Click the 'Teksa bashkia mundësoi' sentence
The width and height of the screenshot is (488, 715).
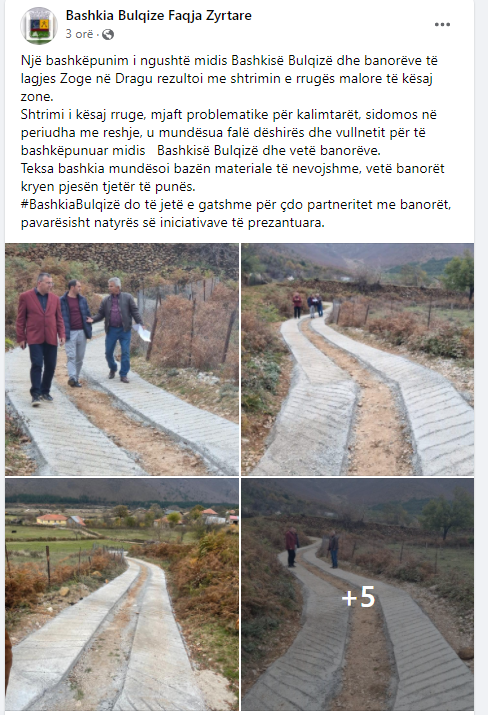click(x=233, y=177)
